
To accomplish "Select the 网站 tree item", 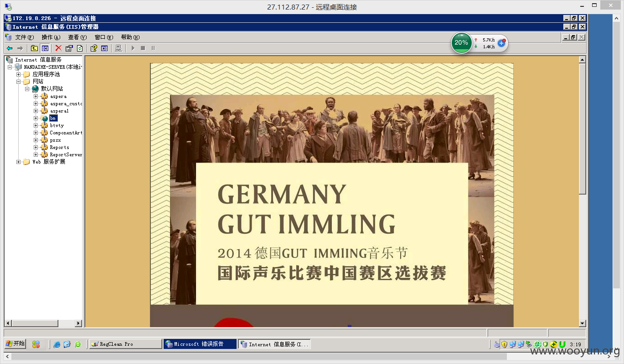I will 38,82.
